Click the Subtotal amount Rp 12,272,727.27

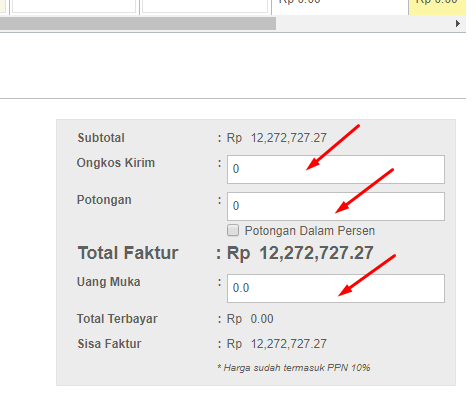(x=276, y=138)
